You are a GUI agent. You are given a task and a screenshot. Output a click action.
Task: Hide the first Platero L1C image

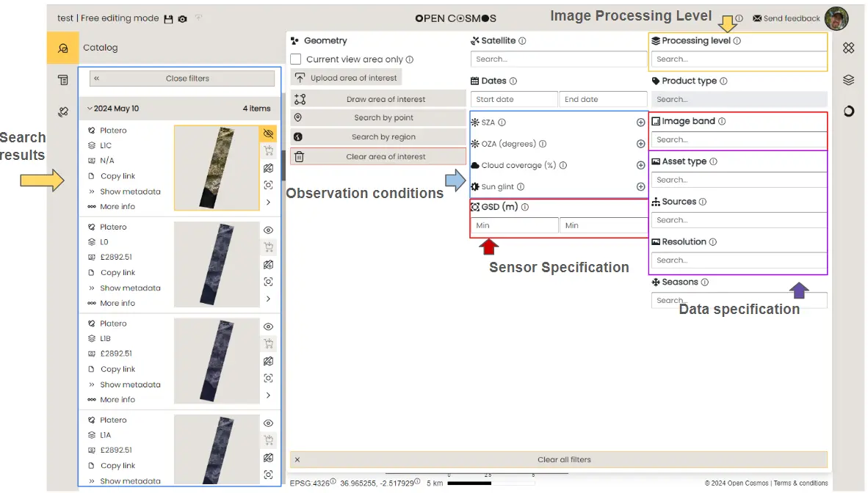point(268,134)
